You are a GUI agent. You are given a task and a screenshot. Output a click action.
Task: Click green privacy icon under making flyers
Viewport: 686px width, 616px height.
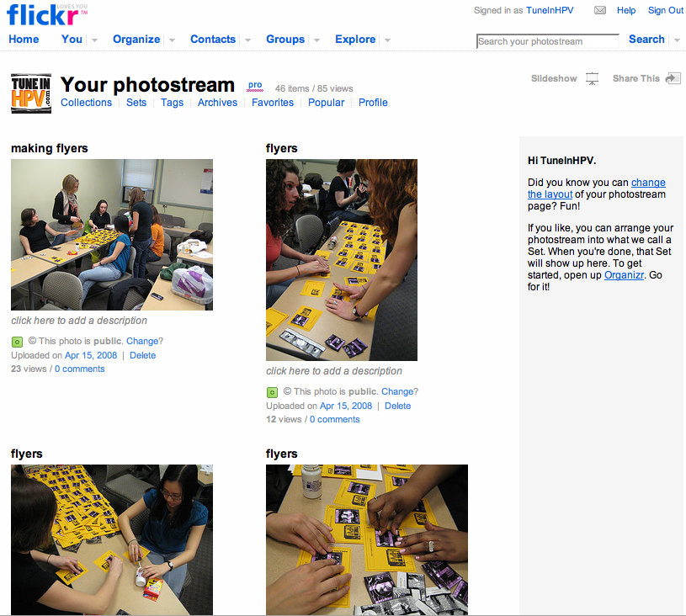click(x=17, y=342)
